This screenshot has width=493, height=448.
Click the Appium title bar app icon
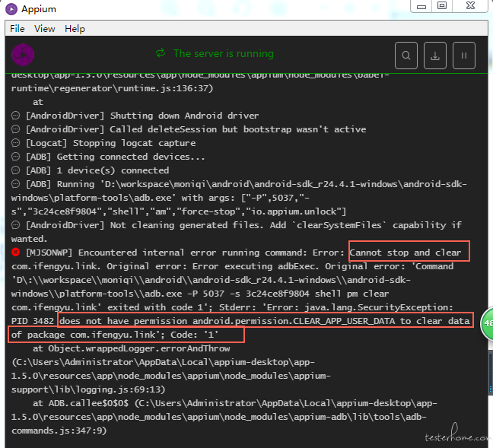(11, 9)
